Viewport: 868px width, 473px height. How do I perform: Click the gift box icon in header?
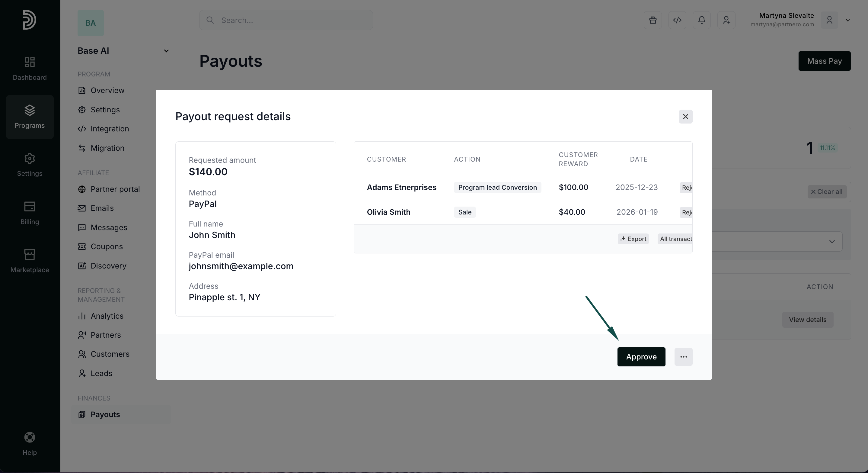click(653, 20)
